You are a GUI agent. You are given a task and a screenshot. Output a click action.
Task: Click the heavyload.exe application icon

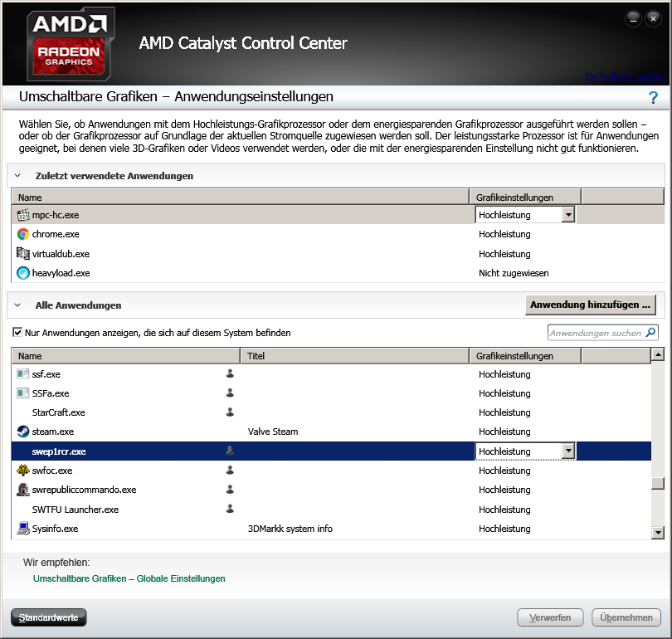pyautogui.click(x=22, y=273)
